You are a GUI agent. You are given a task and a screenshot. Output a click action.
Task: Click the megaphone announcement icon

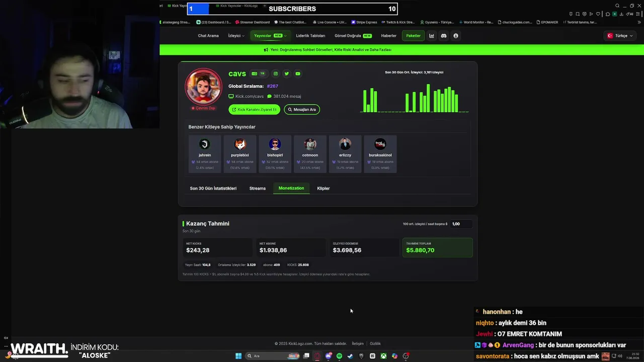pos(266,50)
